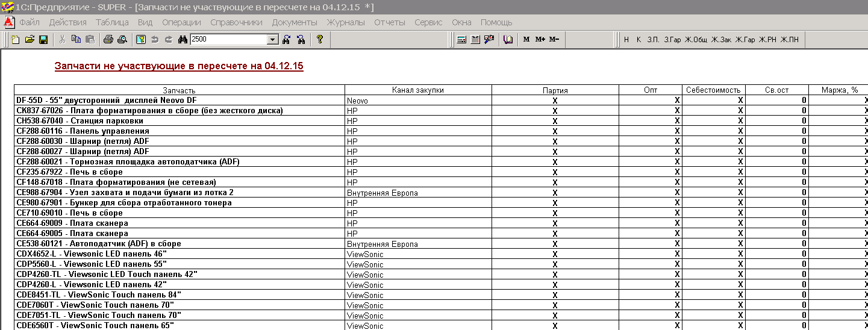Click the New document toolbar icon

[x=16, y=40]
